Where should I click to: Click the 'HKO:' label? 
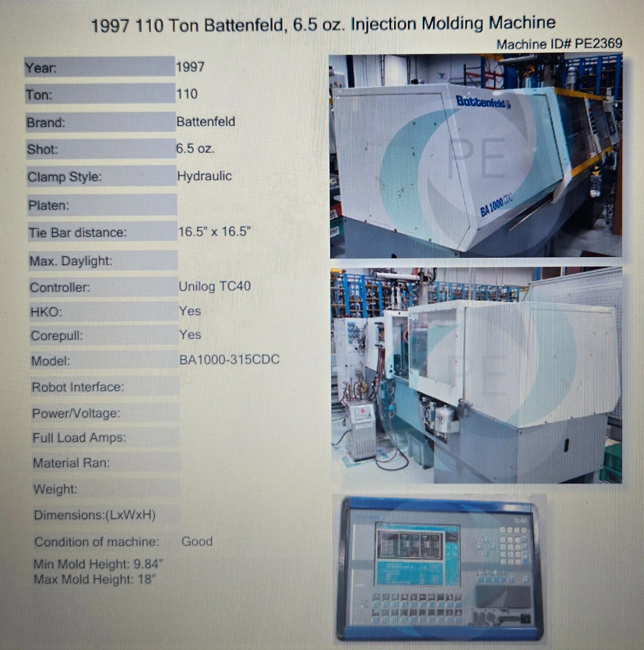coord(46,312)
